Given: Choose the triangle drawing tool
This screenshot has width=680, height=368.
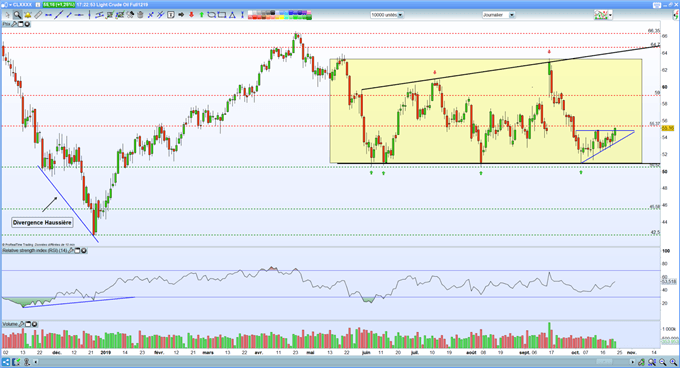Looking at the screenshot, I should coord(232,15).
